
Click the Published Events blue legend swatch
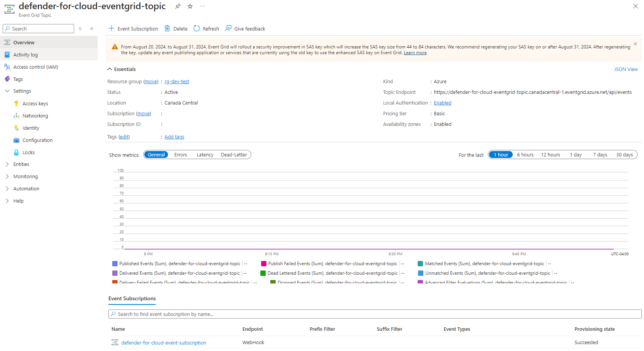pyautogui.click(x=115, y=264)
